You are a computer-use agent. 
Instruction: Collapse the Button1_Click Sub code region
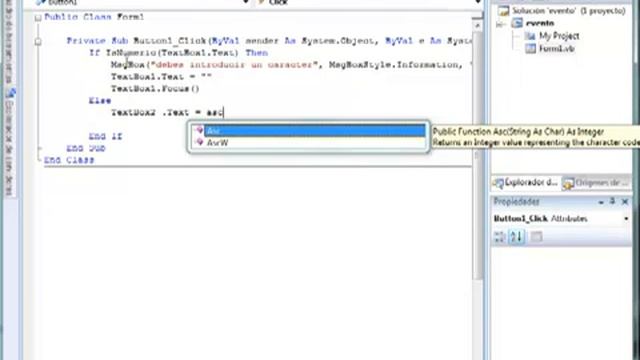click(x=38, y=41)
